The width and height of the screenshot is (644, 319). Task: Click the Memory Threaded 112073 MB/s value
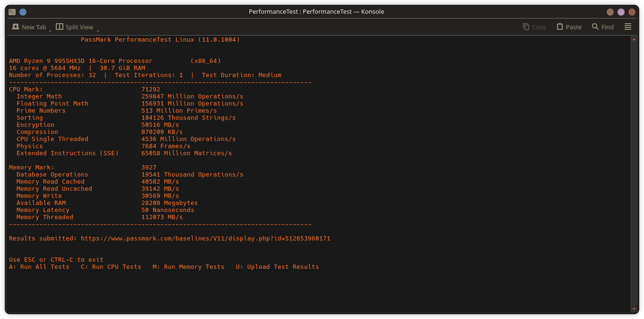[162, 217]
